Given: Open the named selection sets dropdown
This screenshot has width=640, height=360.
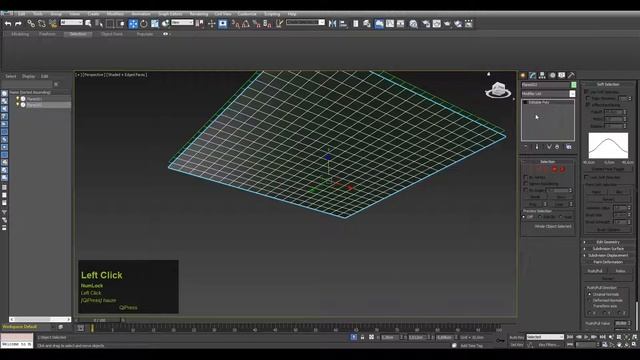Looking at the screenshot, I should 305,22.
